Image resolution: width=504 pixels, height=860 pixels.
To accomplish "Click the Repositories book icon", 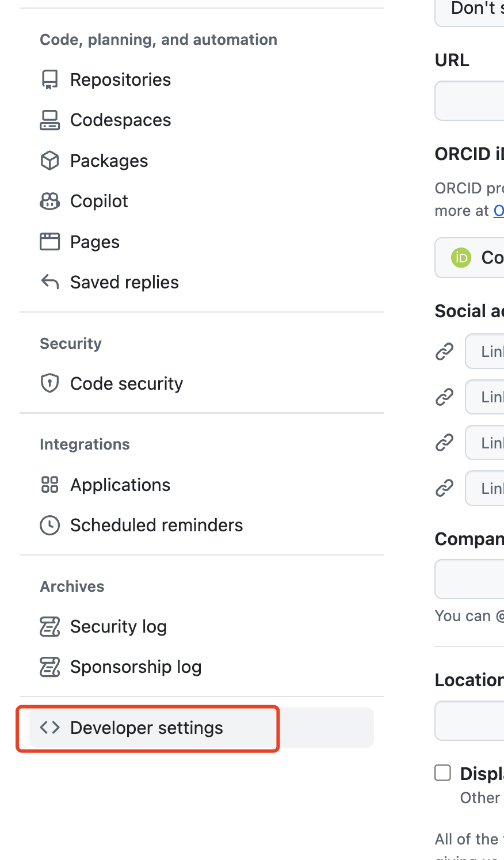I will (x=50, y=79).
